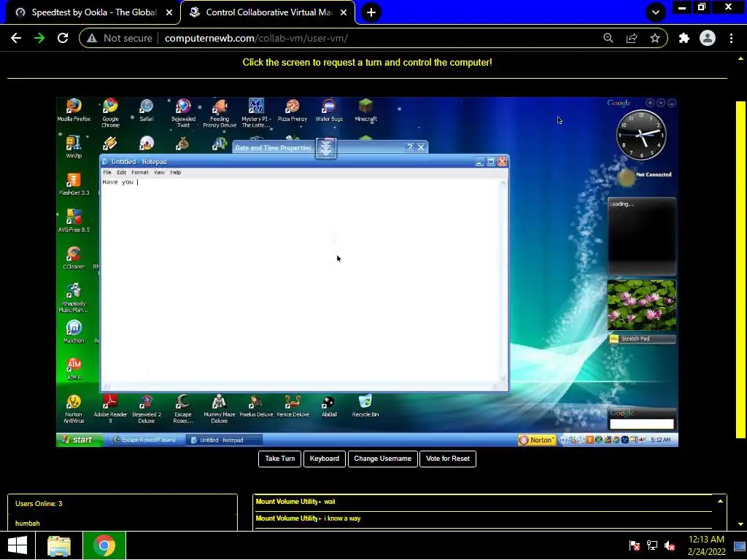Click the Notepad text editing area
The image size is (747, 560).
click(x=300, y=280)
